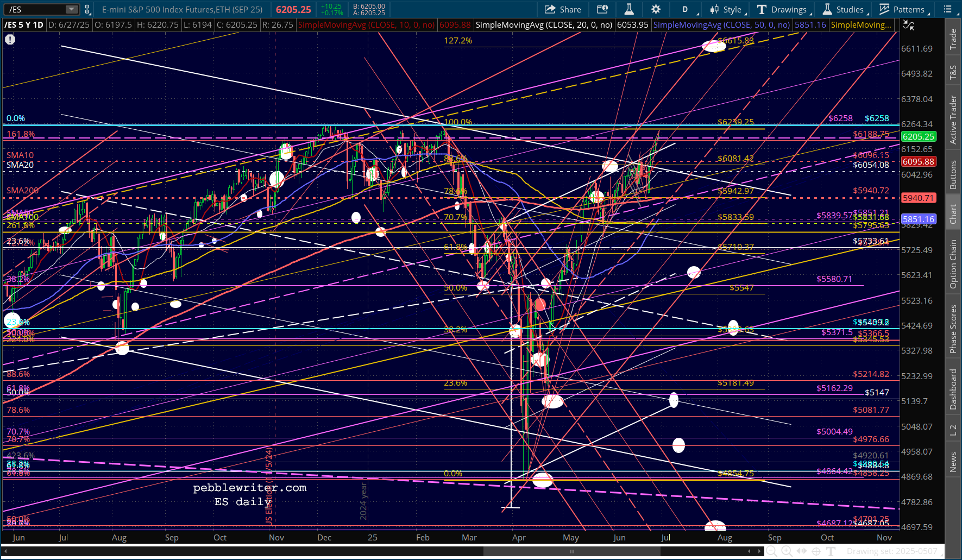Click the E-mini S&P 500 Index Futures description
Viewport: 962px width, 560px height.
click(183, 10)
